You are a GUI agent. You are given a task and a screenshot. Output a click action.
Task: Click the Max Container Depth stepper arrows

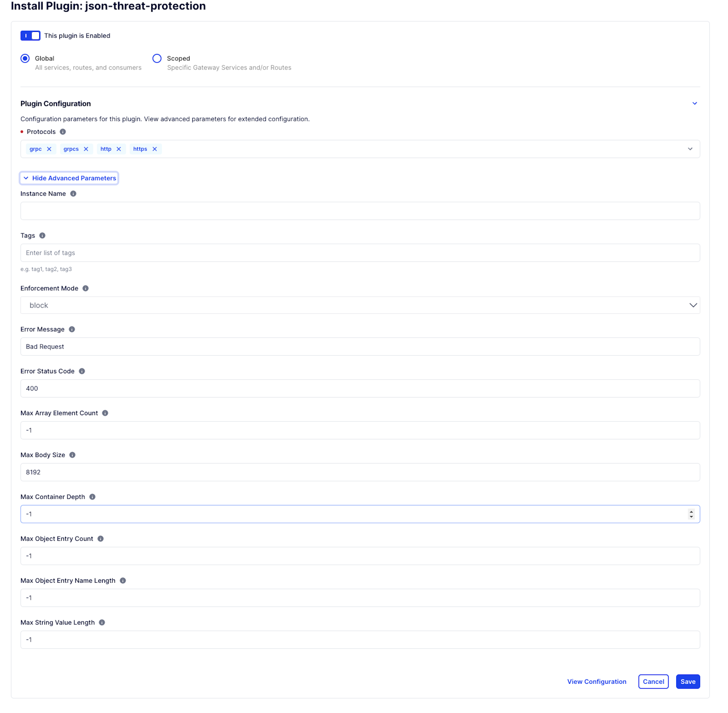click(x=691, y=514)
